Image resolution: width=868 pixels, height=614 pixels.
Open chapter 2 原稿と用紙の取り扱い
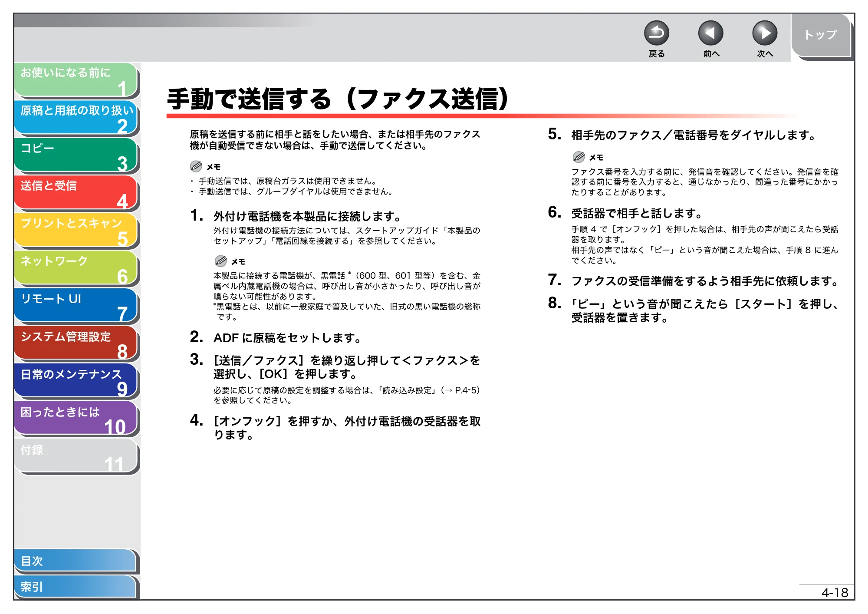pos(76,117)
